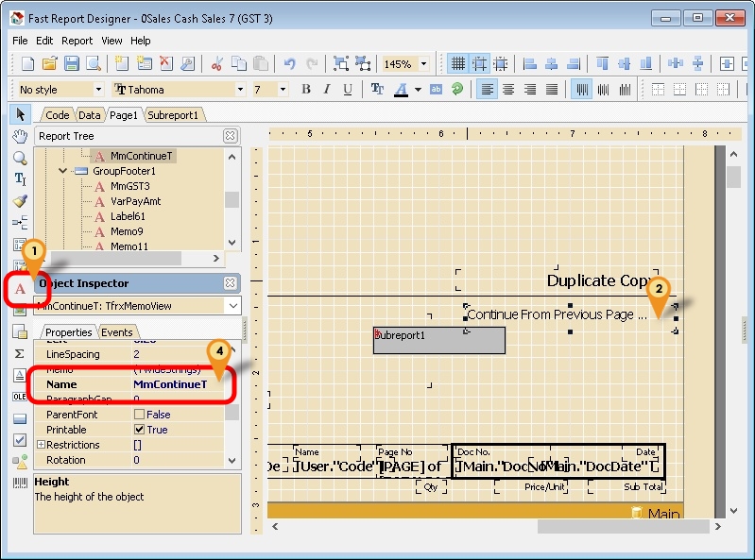Toggle Show Grid button in toolbar
755x560 pixels.
click(457, 64)
